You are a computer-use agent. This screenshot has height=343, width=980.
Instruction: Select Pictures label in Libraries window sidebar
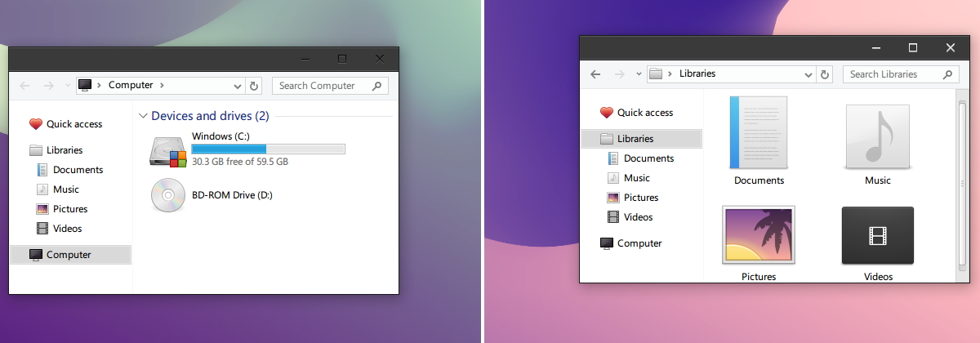(x=641, y=198)
